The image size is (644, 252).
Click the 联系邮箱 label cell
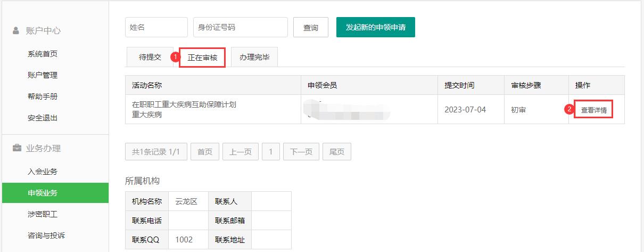click(230, 221)
